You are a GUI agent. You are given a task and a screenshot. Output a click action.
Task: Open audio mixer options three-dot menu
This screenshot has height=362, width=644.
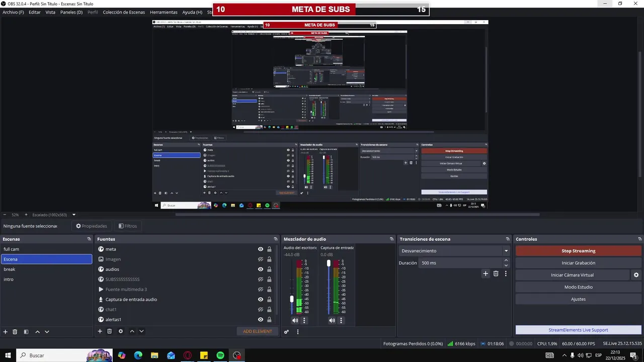tap(298, 332)
